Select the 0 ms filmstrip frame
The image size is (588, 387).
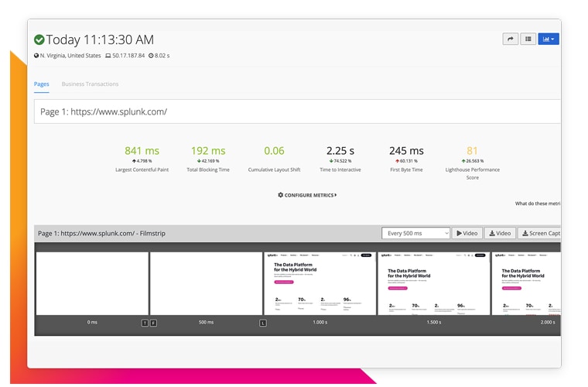click(92, 283)
